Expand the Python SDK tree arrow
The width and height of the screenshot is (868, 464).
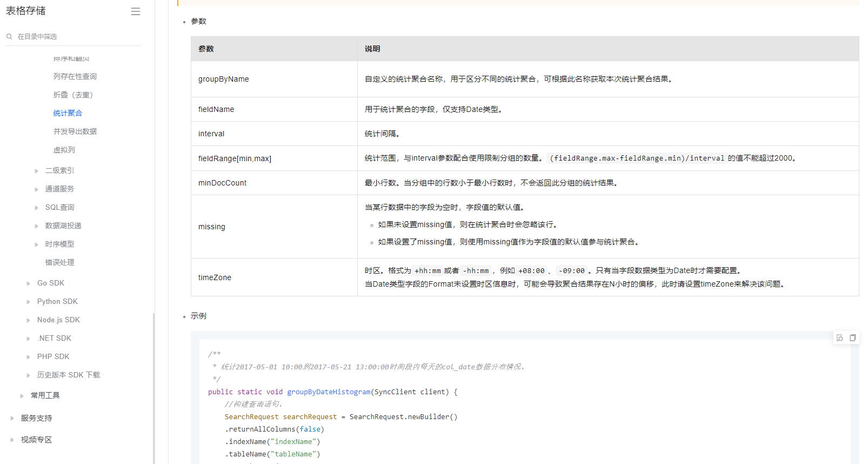coord(29,302)
